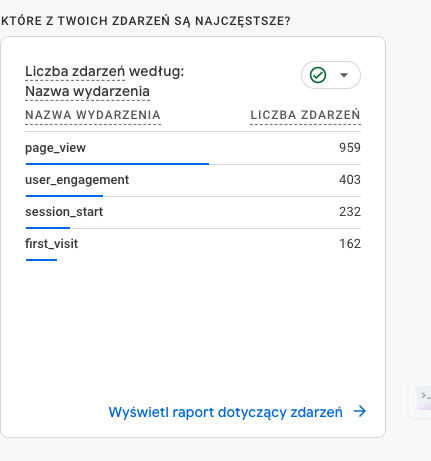Open the dropdown arrow beside the checkmark

[344, 75]
